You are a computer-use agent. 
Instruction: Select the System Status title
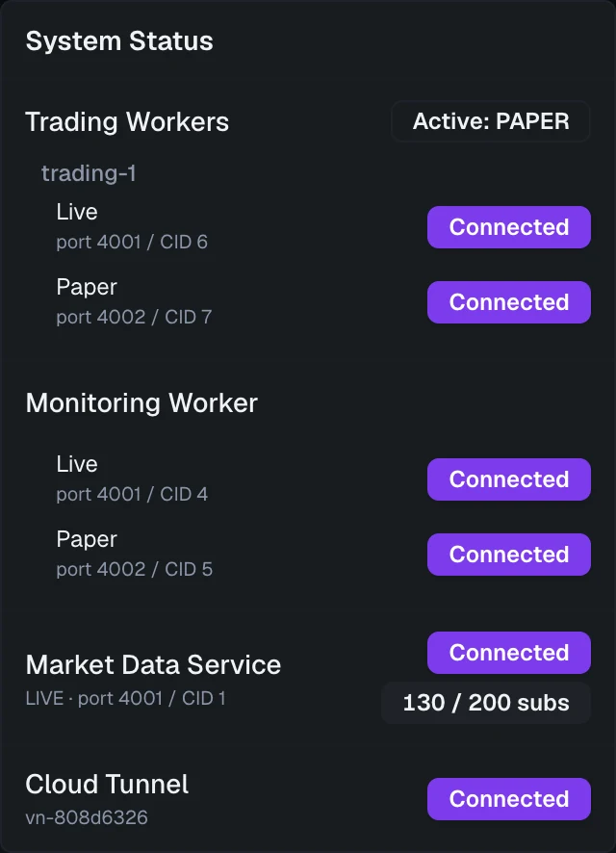[119, 41]
